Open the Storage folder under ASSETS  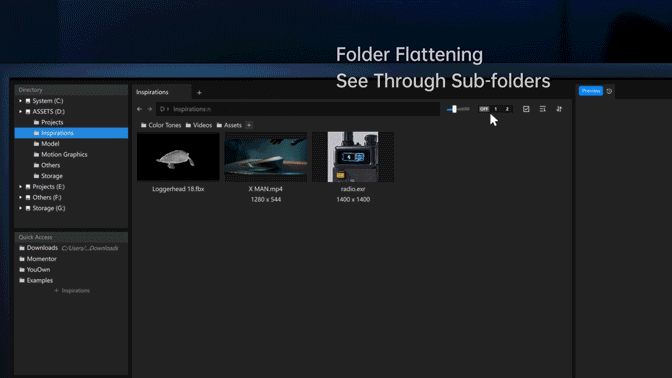pyautogui.click(x=51, y=176)
